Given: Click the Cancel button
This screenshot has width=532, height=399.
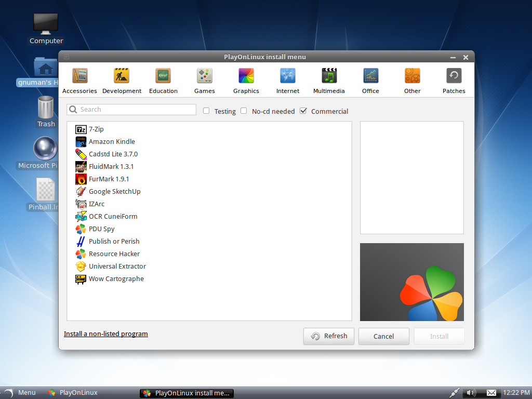Looking at the screenshot, I should pos(384,336).
